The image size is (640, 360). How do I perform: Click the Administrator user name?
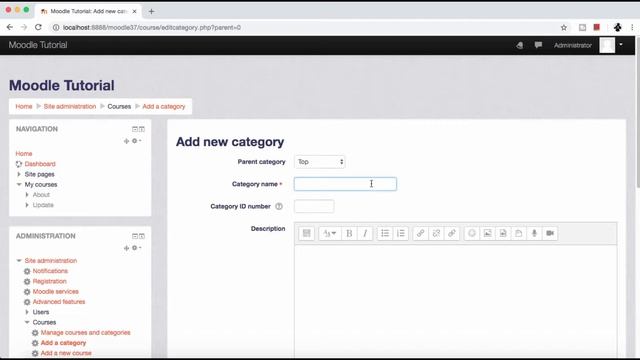573,45
